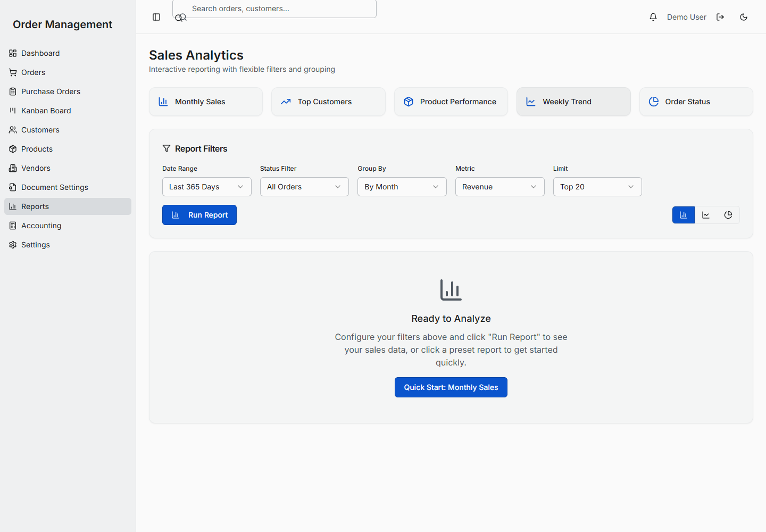Screen dimensions: 766x532
Task: Switch to line chart view
Action: tap(706, 215)
